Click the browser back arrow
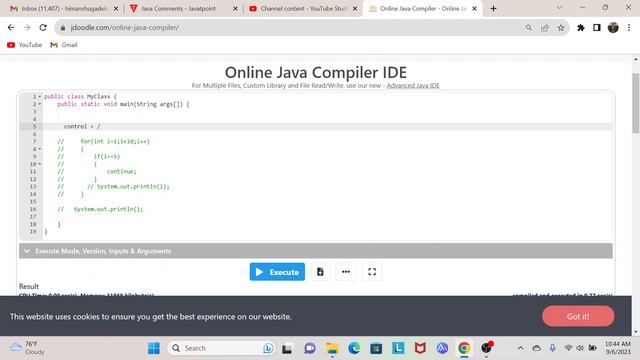The width and height of the screenshot is (640, 360). pyautogui.click(x=11, y=27)
